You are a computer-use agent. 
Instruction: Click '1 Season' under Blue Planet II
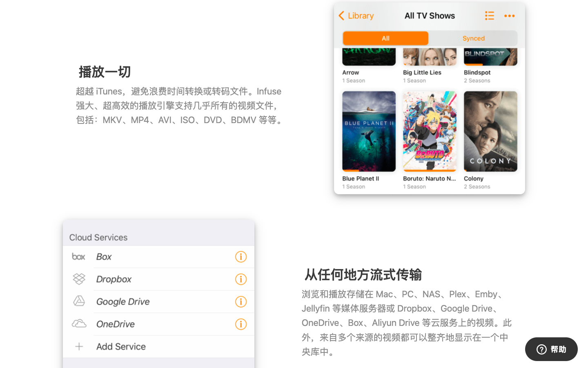click(x=354, y=186)
